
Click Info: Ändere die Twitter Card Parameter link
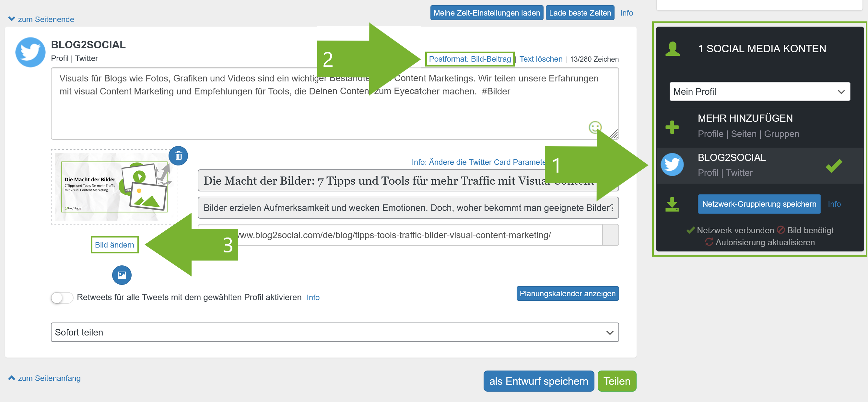[478, 162]
